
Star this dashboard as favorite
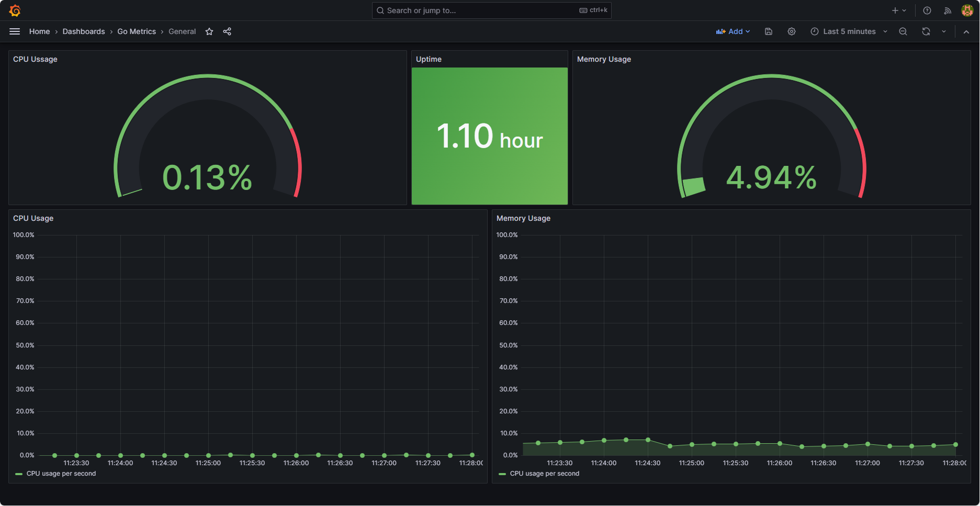[209, 31]
